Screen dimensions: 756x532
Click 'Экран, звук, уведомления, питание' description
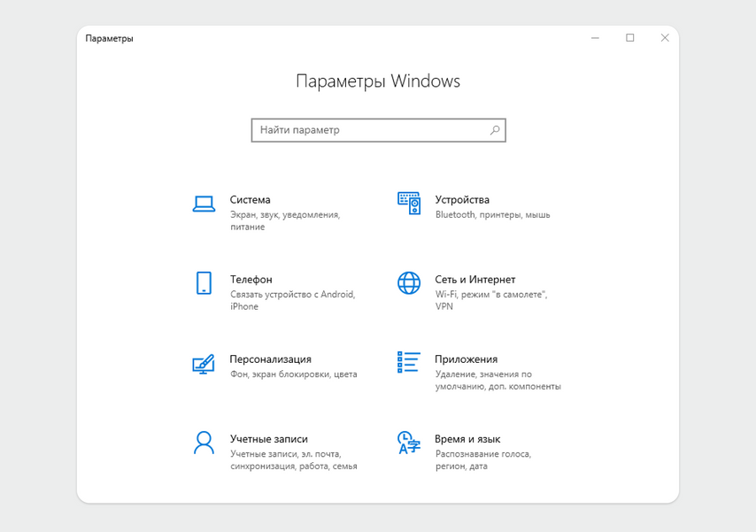(285, 220)
